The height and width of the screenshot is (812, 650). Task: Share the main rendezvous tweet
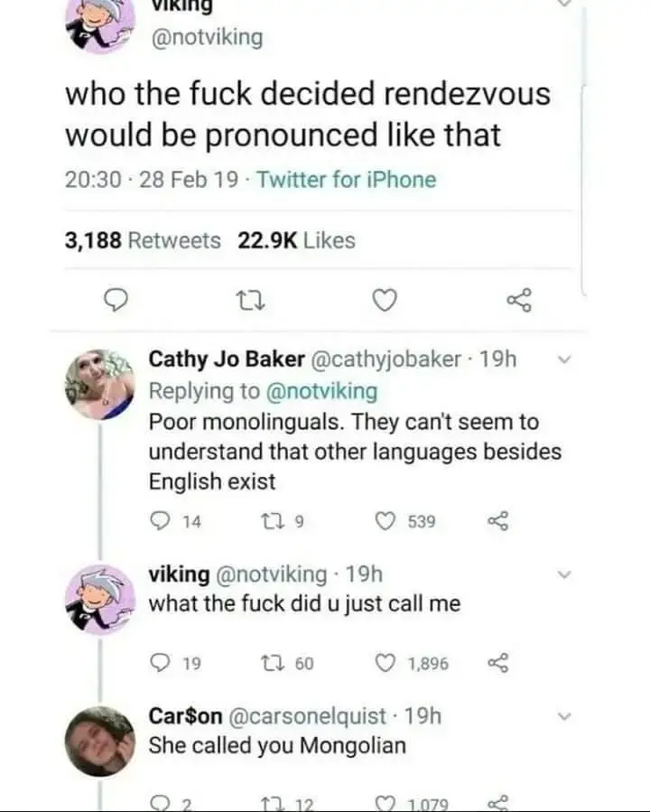tap(520, 301)
